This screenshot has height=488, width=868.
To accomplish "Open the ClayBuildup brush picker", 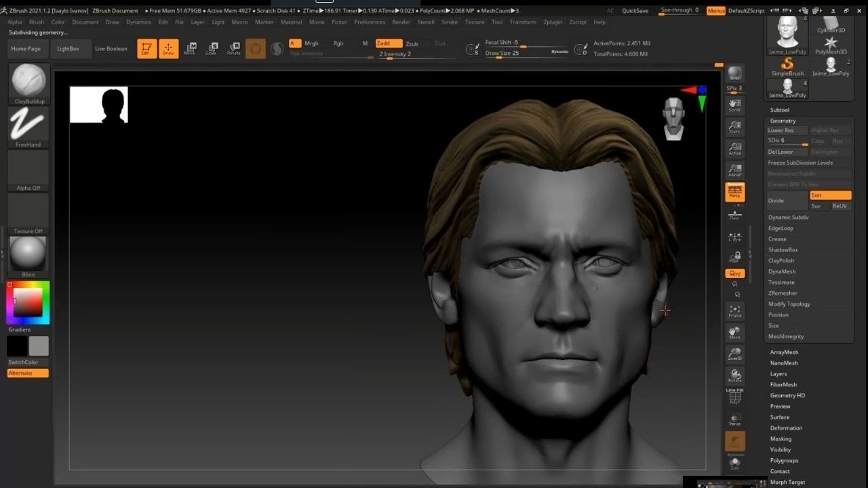I will click(28, 82).
